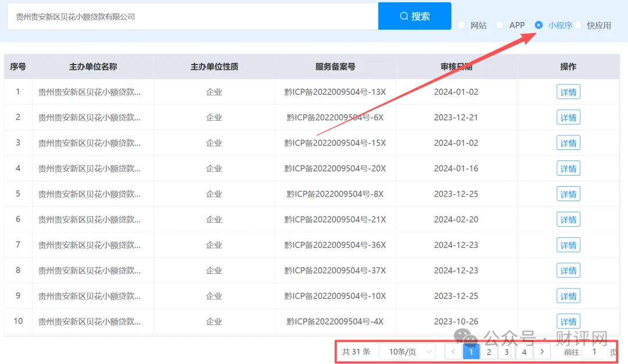Select the 网站 radio option
Viewport: 628px width, 364px height.
tap(461, 25)
